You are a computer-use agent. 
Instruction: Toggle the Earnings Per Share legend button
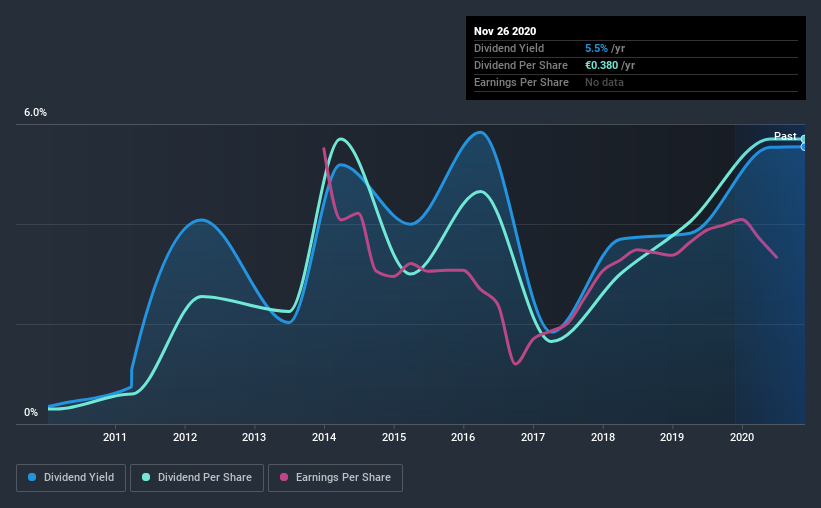336,478
